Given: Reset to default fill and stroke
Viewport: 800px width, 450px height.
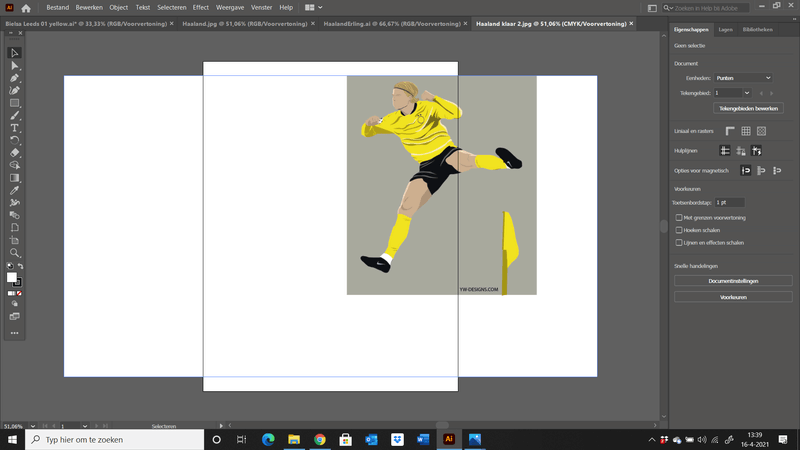Looking at the screenshot, I should pyautogui.click(x=10, y=266).
